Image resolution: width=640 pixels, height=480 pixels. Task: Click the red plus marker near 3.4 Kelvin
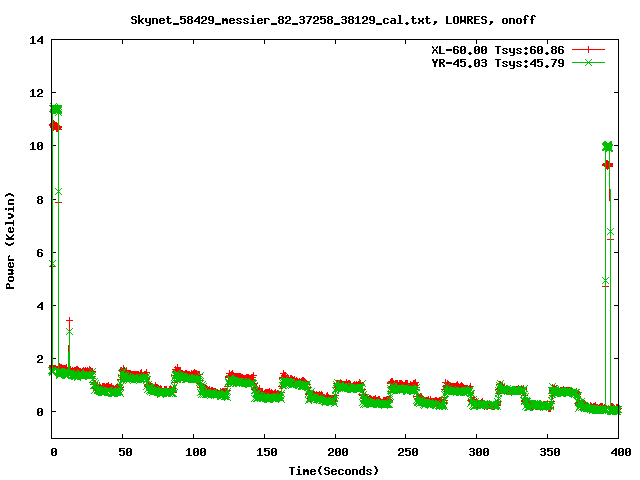coord(69,320)
